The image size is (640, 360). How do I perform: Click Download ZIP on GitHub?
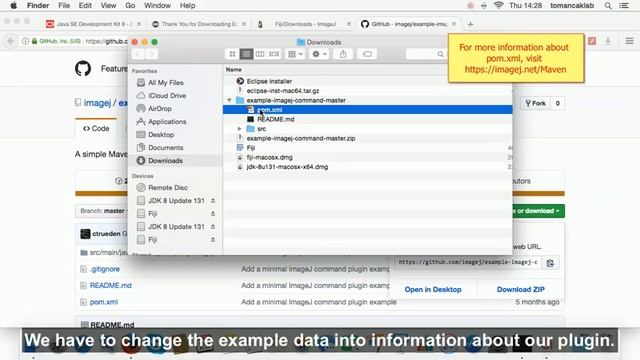pyautogui.click(x=520, y=289)
